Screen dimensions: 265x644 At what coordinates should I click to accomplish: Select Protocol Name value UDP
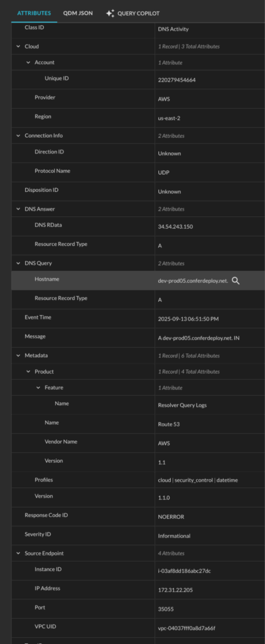coord(164,172)
